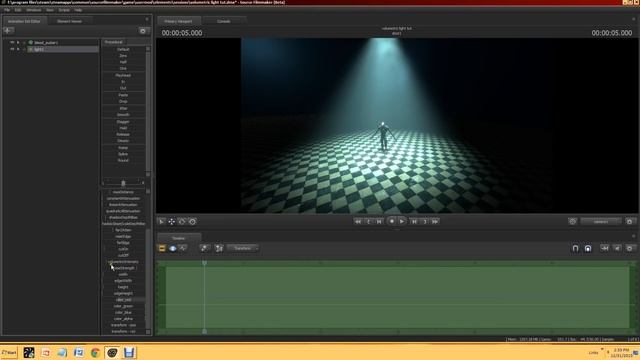Open the Transform dropdown in timeline toolbar
This screenshot has height=360, width=640.
[x=242, y=248]
